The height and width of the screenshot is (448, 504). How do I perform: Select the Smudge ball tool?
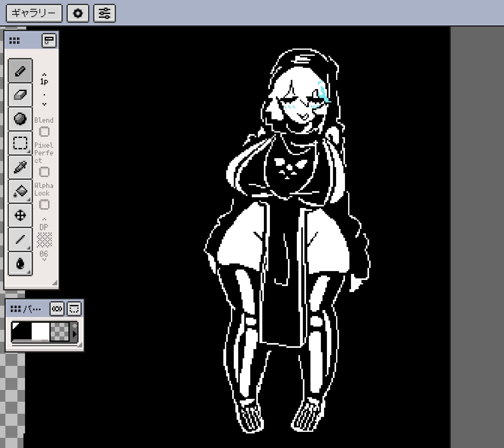pyautogui.click(x=20, y=119)
